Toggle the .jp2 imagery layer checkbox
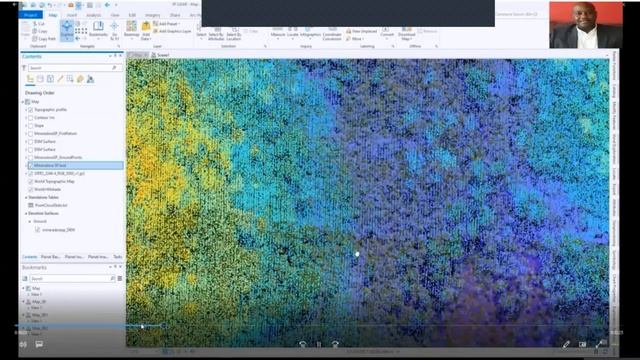Screen dimensions: 640x360 coord(30,173)
